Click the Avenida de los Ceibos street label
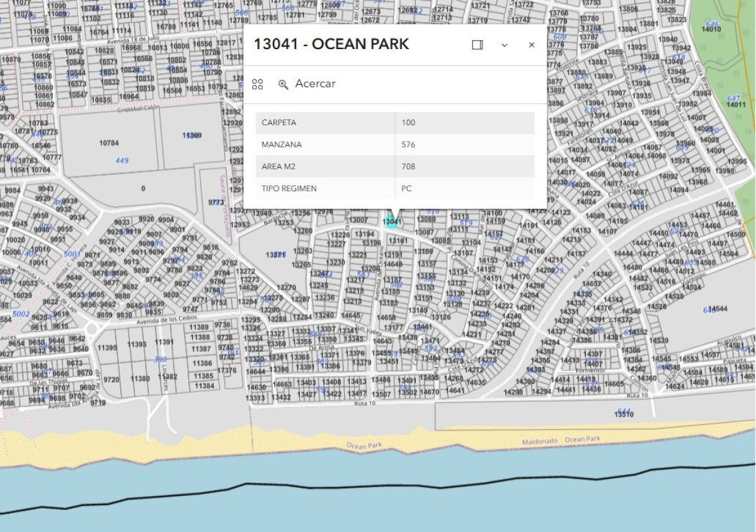Viewport: 756px width, 532px height. tap(167, 320)
